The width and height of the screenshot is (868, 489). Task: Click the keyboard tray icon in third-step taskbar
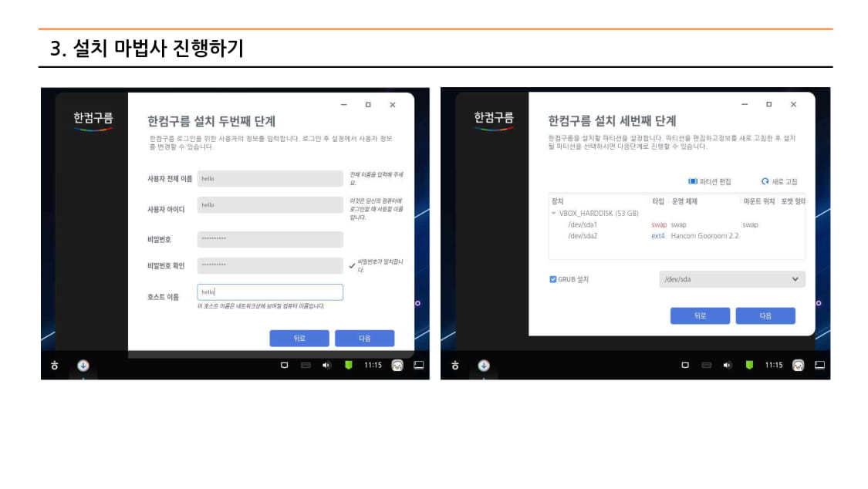pyautogui.click(x=706, y=365)
